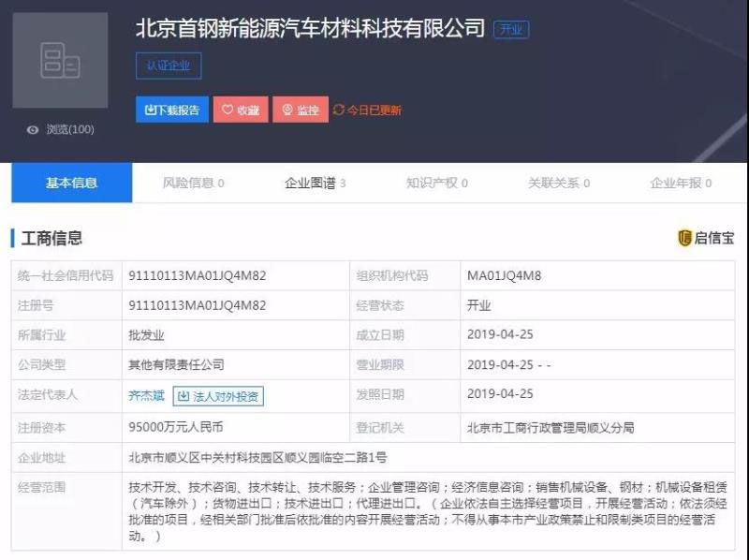Click the 监控 monitor icon button
749x560 pixels.
(x=287, y=111)
